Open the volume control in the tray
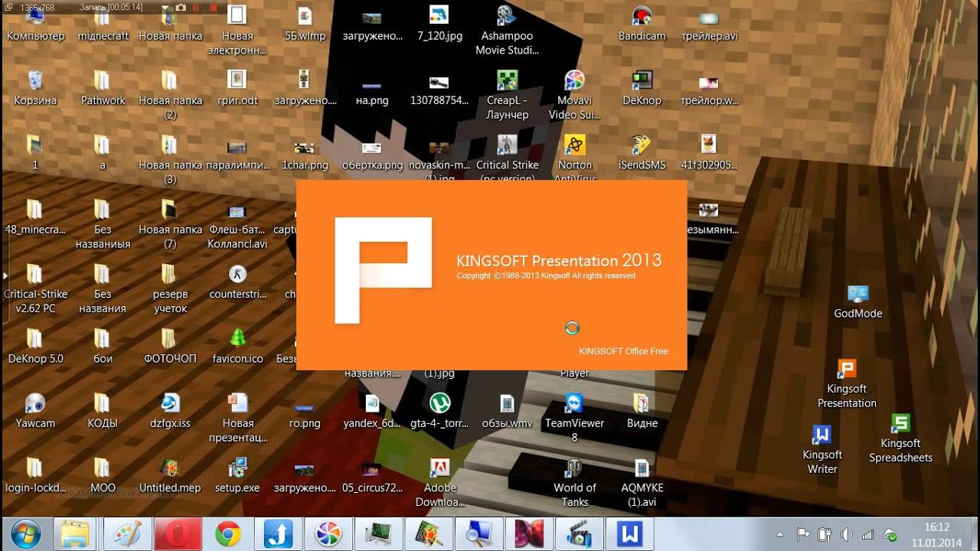The height and width of the screenshot is (551, 980). [x=846, y=534]
